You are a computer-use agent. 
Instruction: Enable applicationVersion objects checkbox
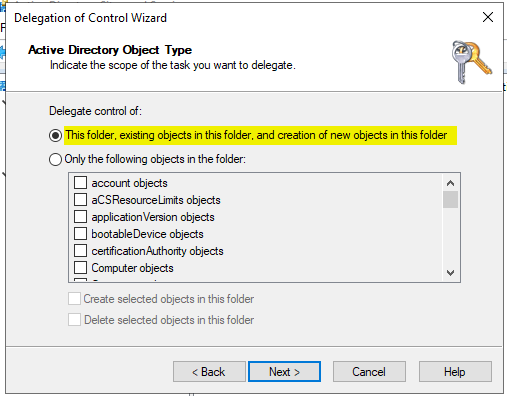[x=80, y=217]
